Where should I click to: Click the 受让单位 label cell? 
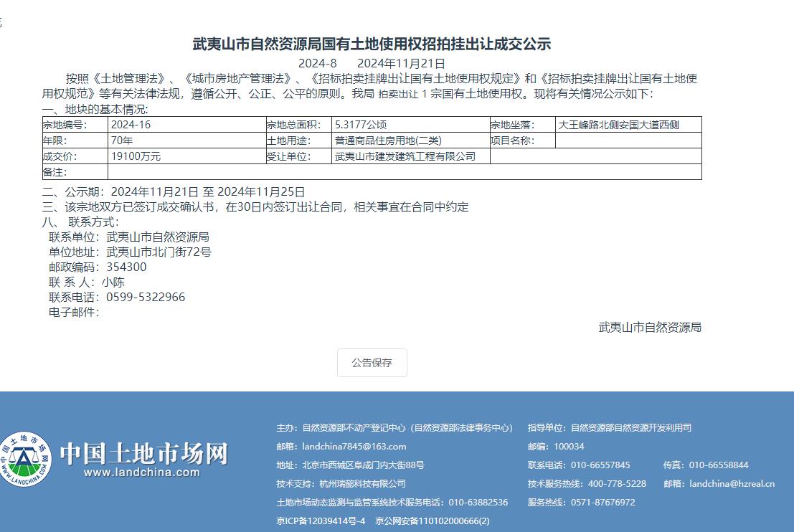pyautogui.click(x=299, y=156)
